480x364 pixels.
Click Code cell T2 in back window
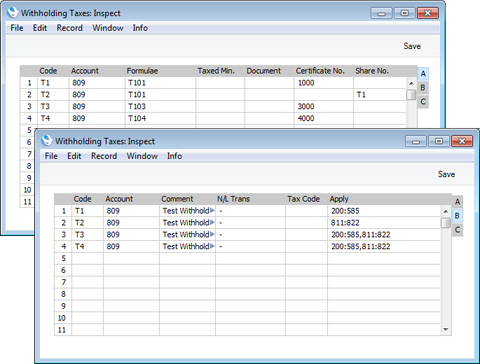pos(53,95)
